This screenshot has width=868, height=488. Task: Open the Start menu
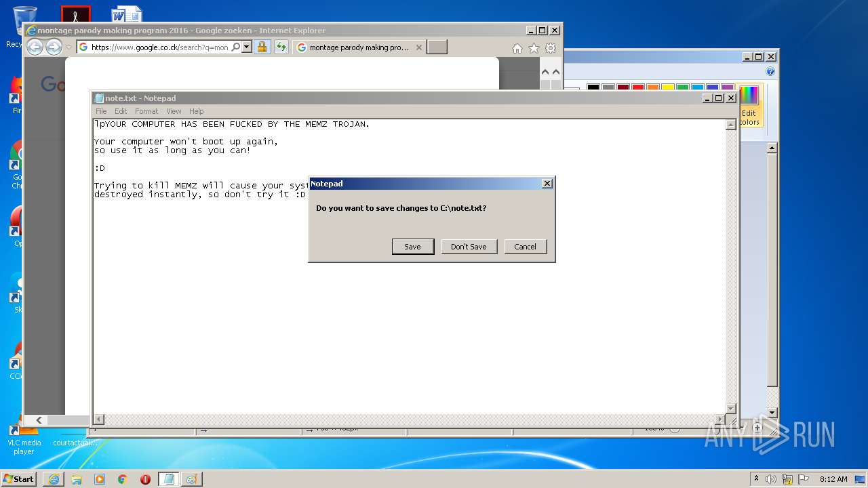pyautogui.click(x=18, y=479)
